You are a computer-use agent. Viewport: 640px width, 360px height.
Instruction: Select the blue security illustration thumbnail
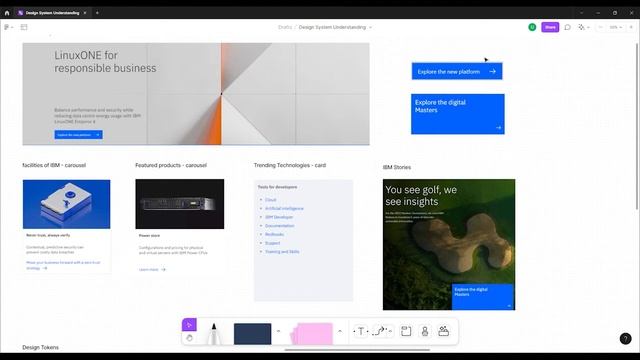tap(67, 204)
